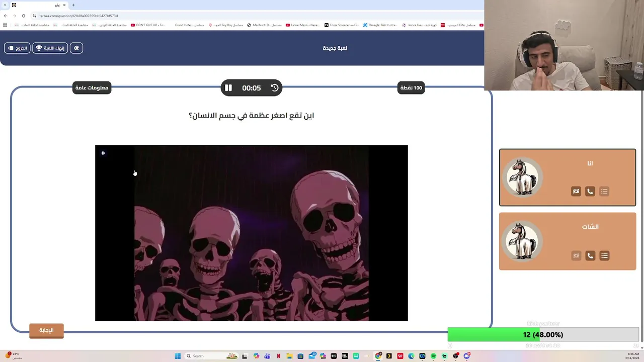The width and height of the screenshot is (644, 362).
Task: Use the list lifeline on the انا team card
Action: coord(604,191)
